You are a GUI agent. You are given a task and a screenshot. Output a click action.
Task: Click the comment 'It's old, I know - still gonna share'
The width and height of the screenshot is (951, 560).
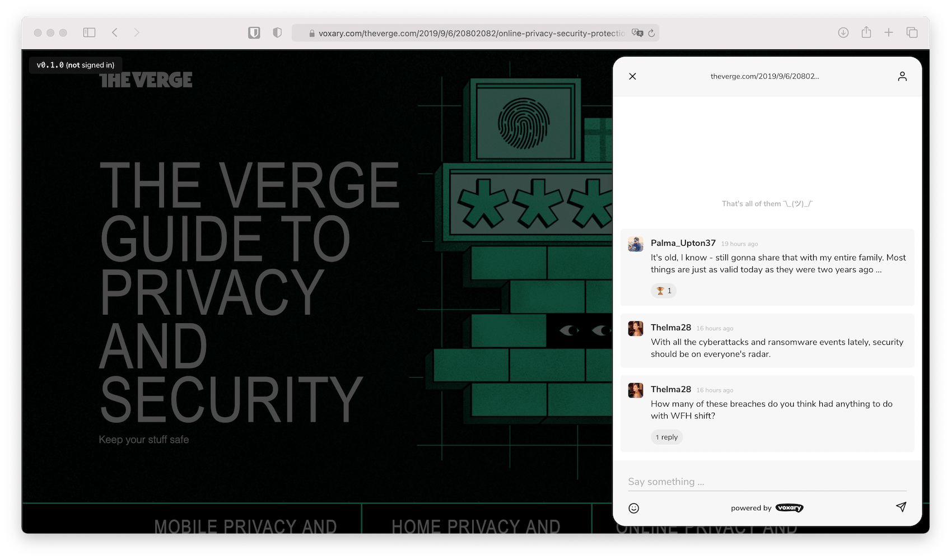(778, 264)
